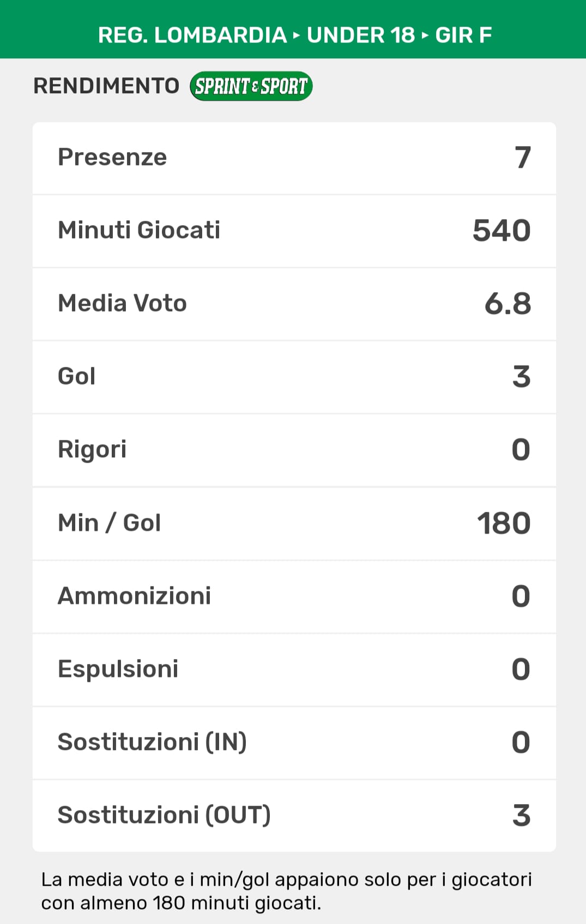Screen dimensions: 586x924
Task: Tap the Minuti Giocati label
Action: click(139, 230)
